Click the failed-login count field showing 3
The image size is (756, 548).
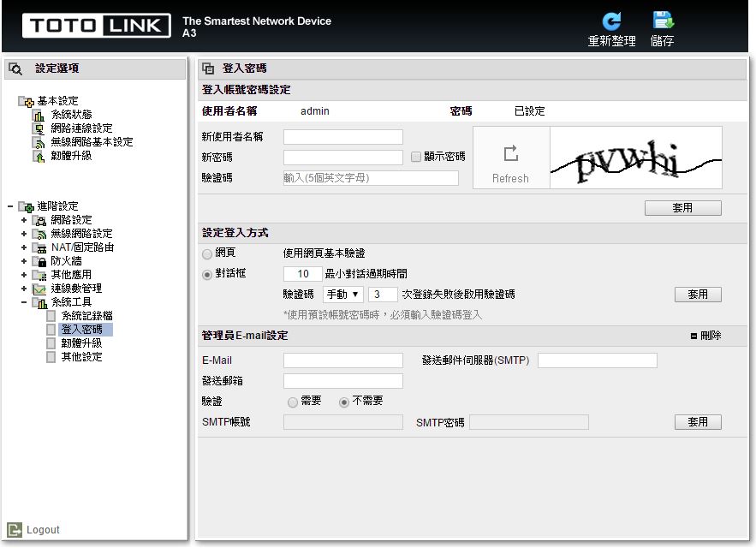click(x=383, y=295)
